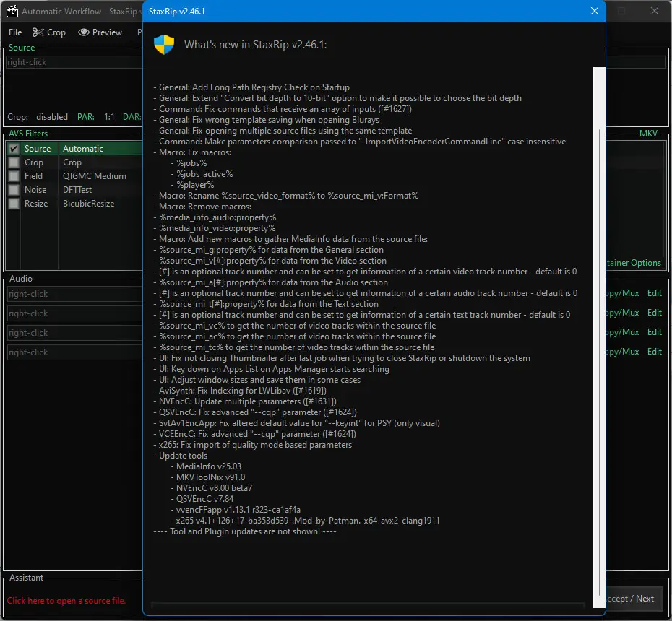672x621 pixels.
Task: Click the Source path input field
Action: pyautogui.click(x=72, y=62)
